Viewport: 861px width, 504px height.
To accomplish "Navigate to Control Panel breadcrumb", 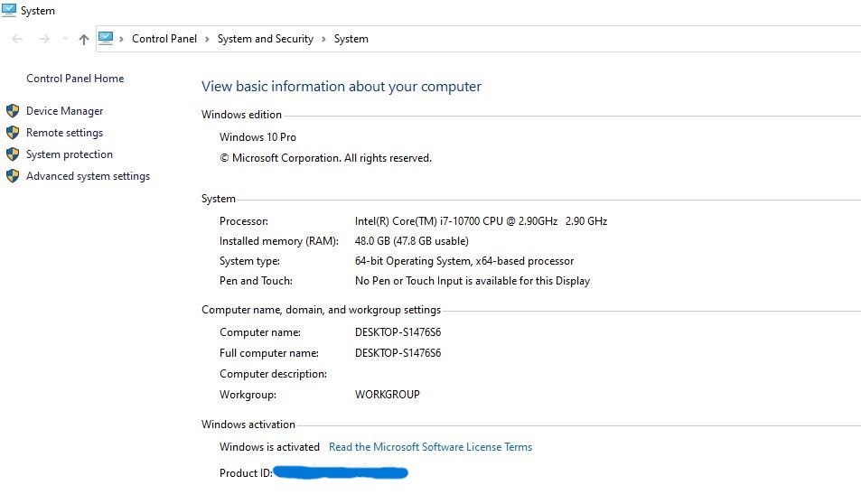I will click(x=164, y=39).
